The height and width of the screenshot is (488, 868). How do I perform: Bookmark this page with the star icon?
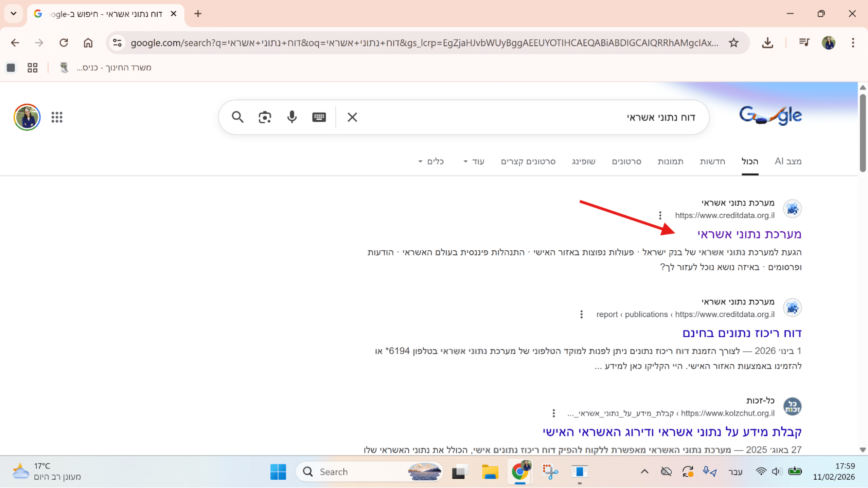pos(733,43)
